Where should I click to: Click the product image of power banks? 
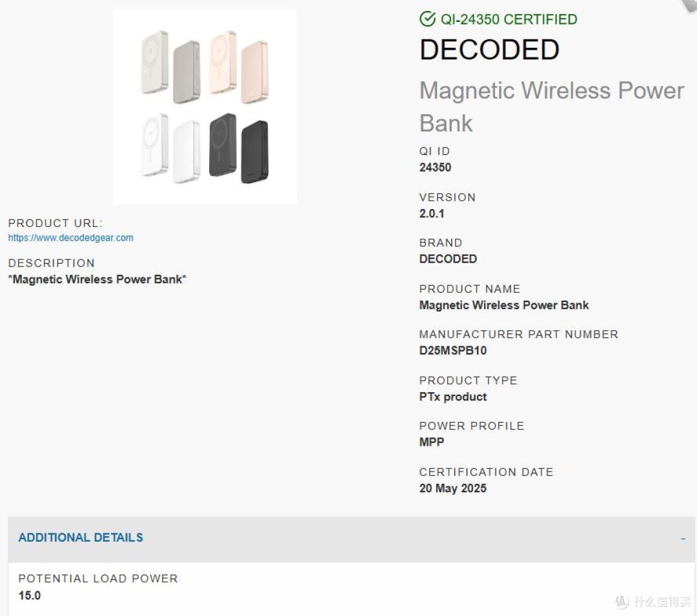point(205,107)
